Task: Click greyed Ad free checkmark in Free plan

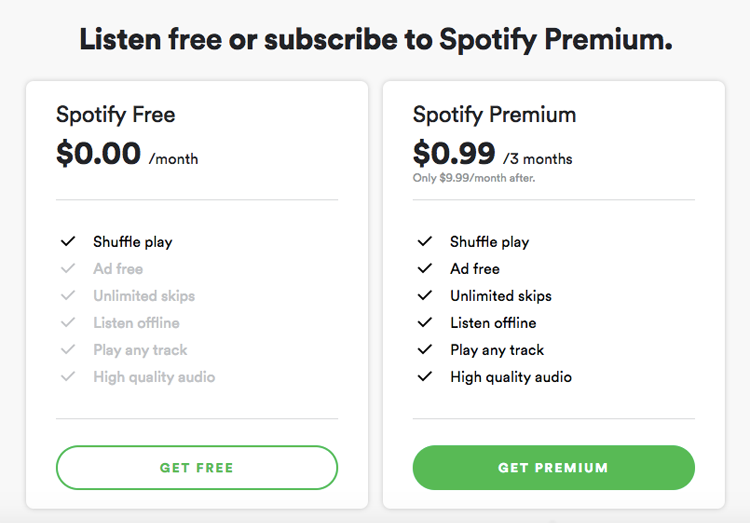Action: (68, 269)
